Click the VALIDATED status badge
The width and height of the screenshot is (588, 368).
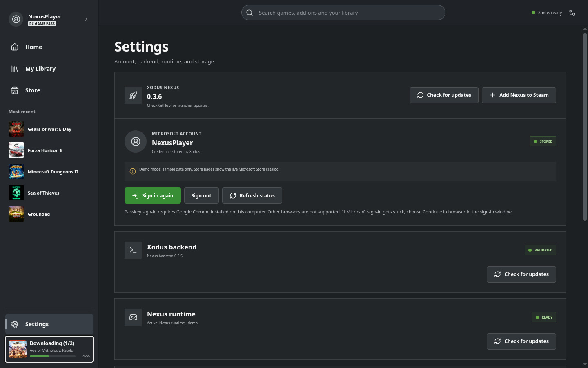point(540,250)
